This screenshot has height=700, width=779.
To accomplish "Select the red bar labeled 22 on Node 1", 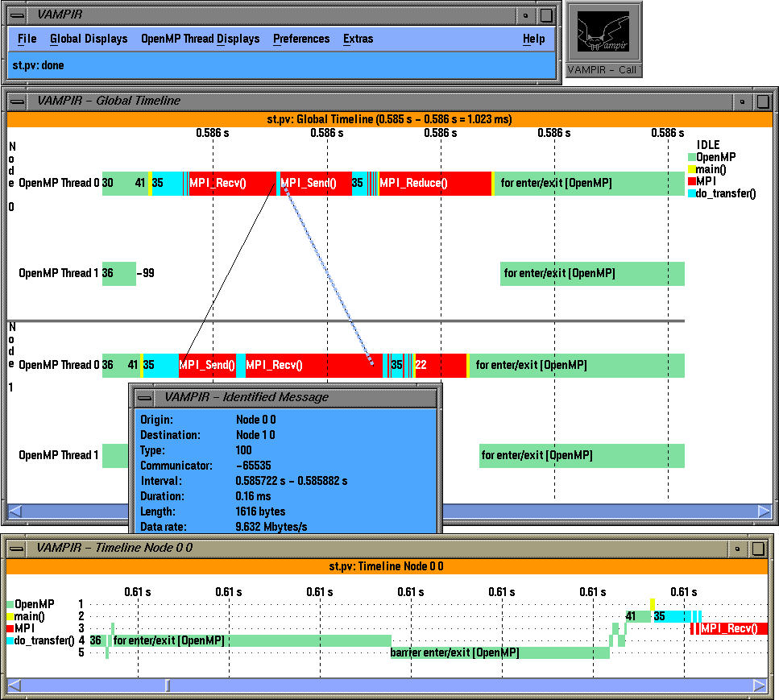I will pos(441,365).
